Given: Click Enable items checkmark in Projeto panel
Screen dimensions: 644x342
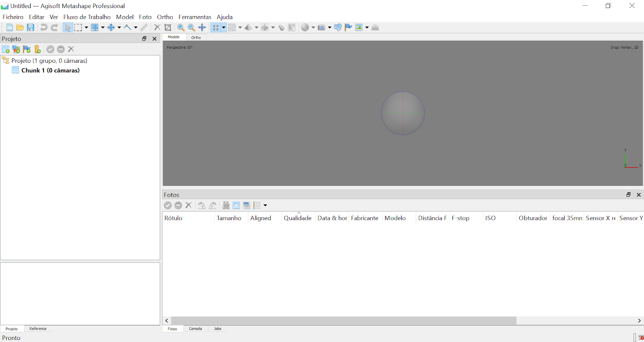Looking at the screenshot, I should coord(50,49).
